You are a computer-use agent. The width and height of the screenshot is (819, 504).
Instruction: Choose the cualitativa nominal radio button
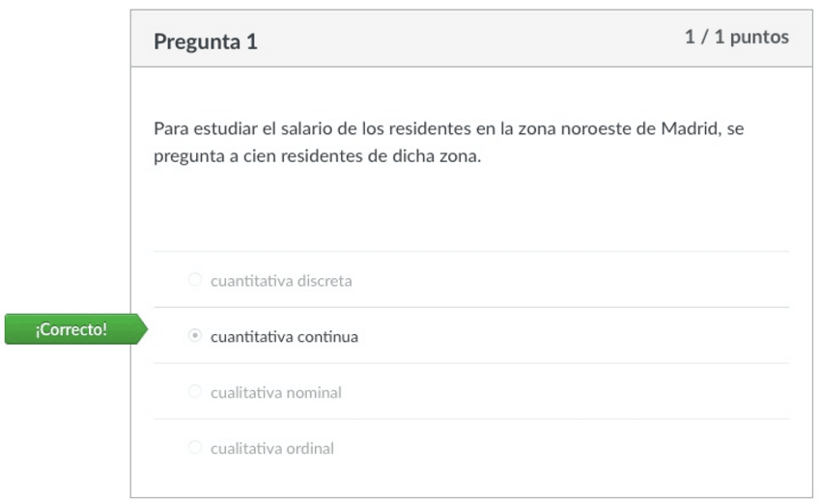194,392
